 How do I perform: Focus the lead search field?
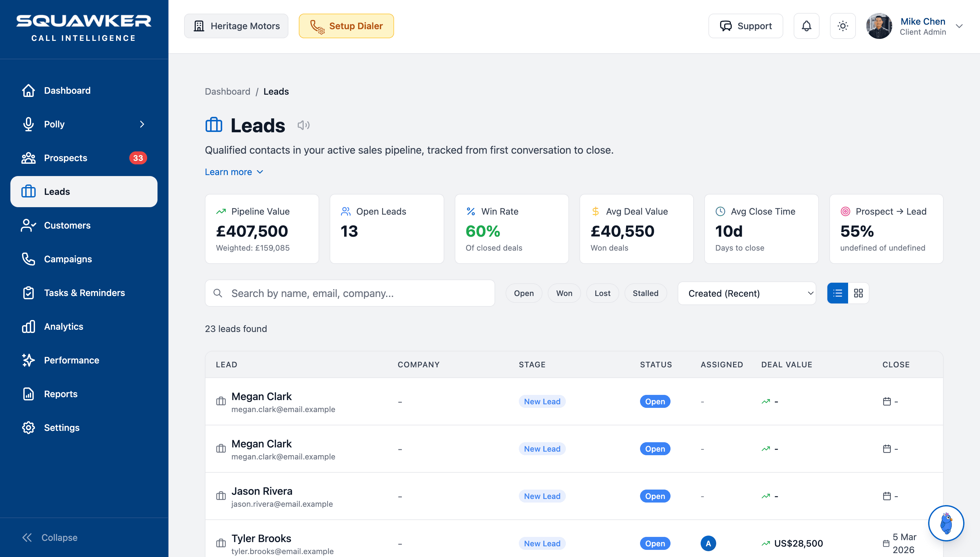[350, 293]
